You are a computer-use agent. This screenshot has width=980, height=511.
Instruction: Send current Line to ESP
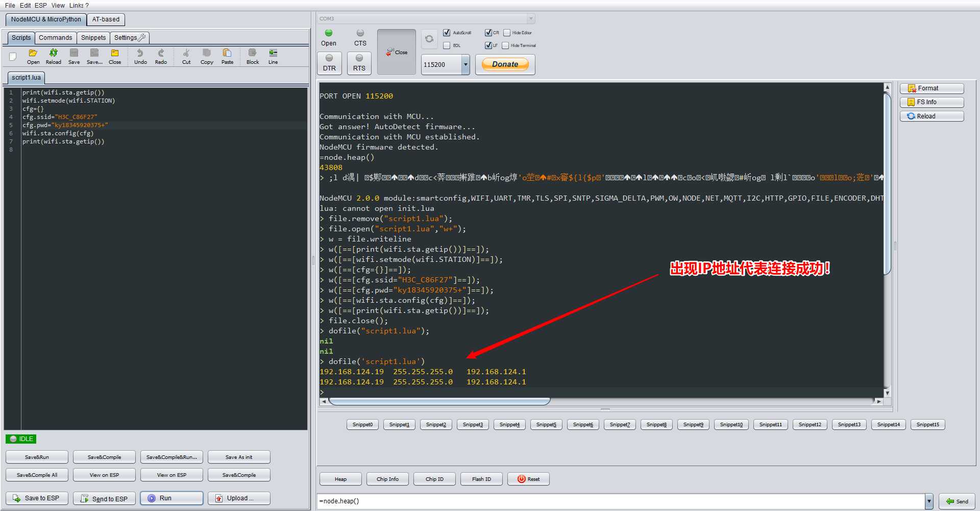tap(273, 56)
